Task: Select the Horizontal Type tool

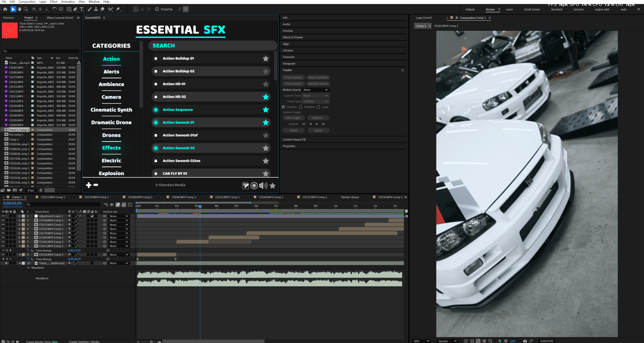Action: 82,9
